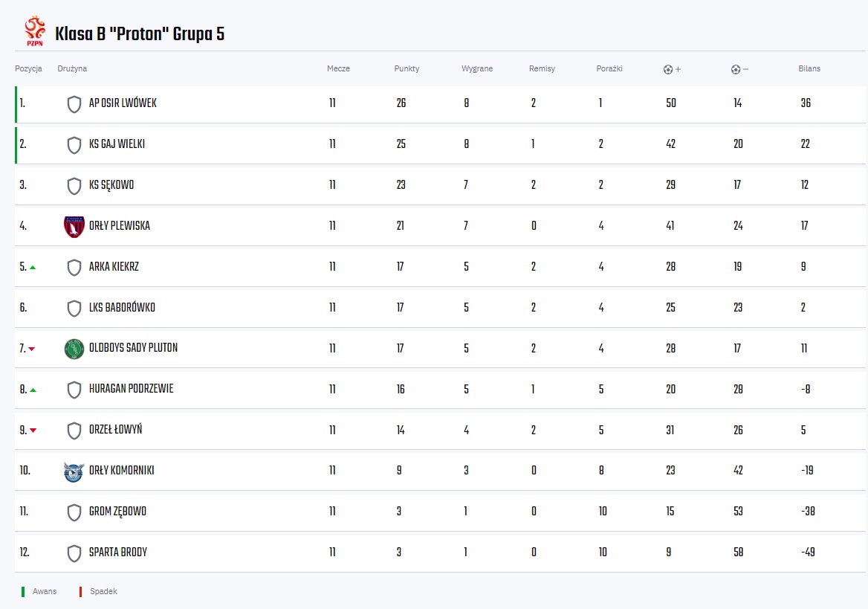This screenshot has width=868, height=609.
Task: Click the green Awans legend marker
Action: [x=23, y=592]
